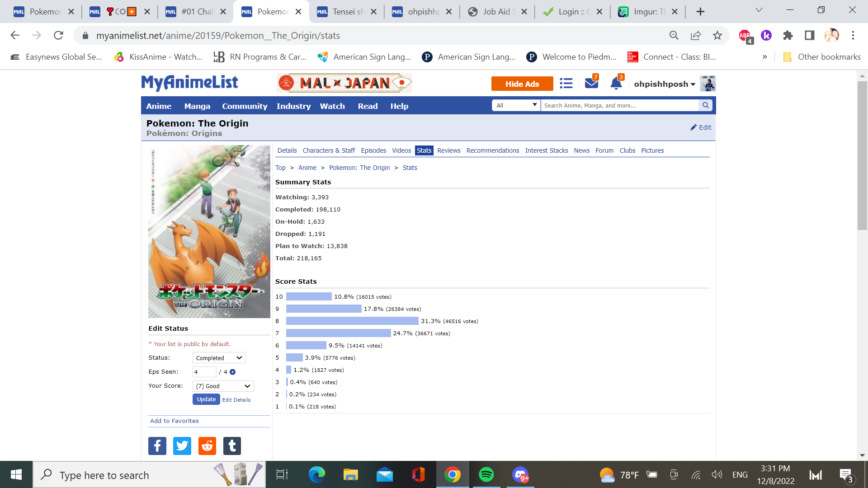Open the search category dropdown showing All
This screenshot has width=868, height=488.
coord(516,105)
